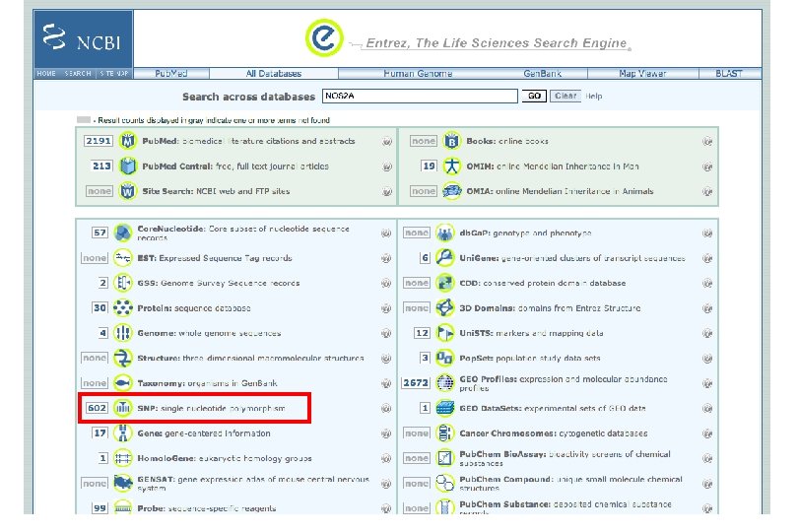Open the Map Viewer tab
This screenshot has width=798, height=532.
[642, 73]
